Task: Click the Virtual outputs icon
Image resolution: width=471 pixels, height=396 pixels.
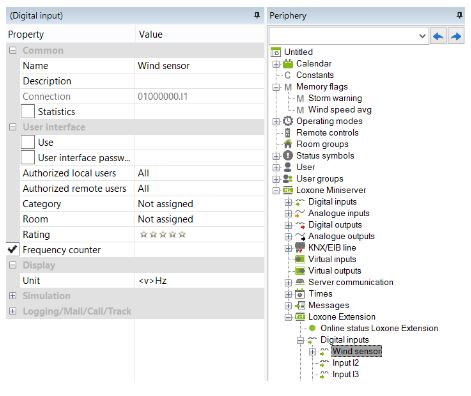Action: (x=300, y=271)
